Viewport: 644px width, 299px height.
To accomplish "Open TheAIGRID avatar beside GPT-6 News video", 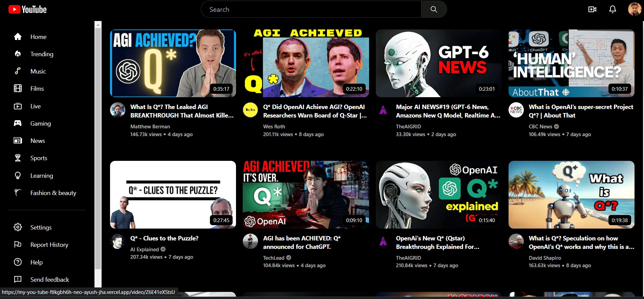I will [383, 110].
